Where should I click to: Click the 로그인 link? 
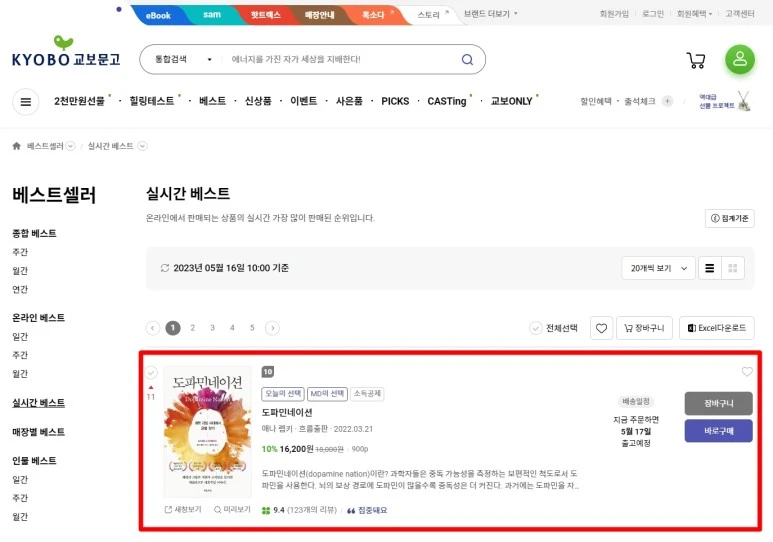coord(653,14)
